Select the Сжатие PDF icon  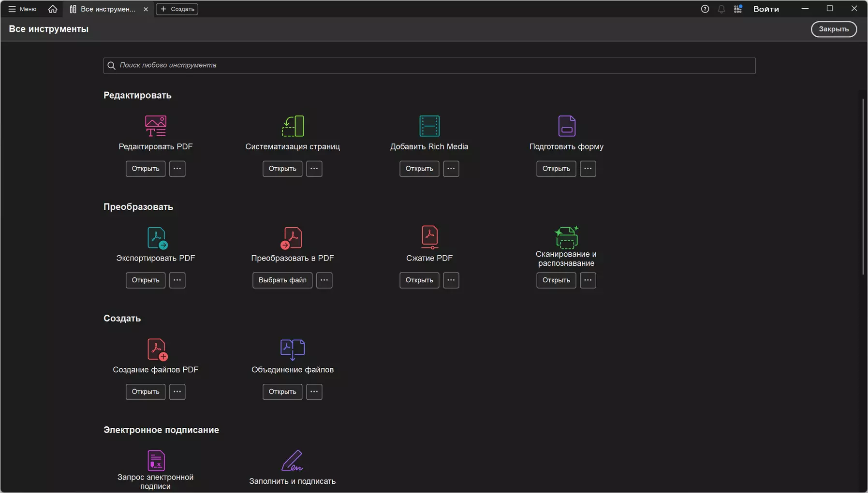(429, 237)
